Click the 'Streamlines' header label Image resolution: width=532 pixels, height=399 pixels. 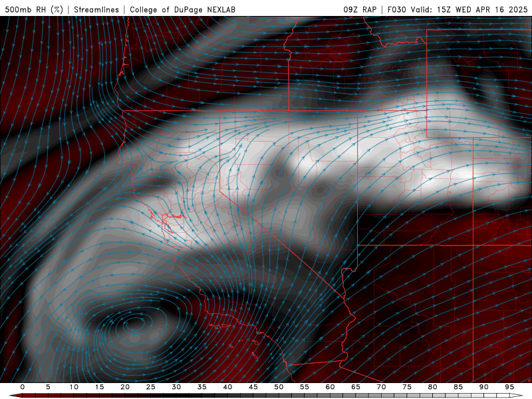[96, 9]
